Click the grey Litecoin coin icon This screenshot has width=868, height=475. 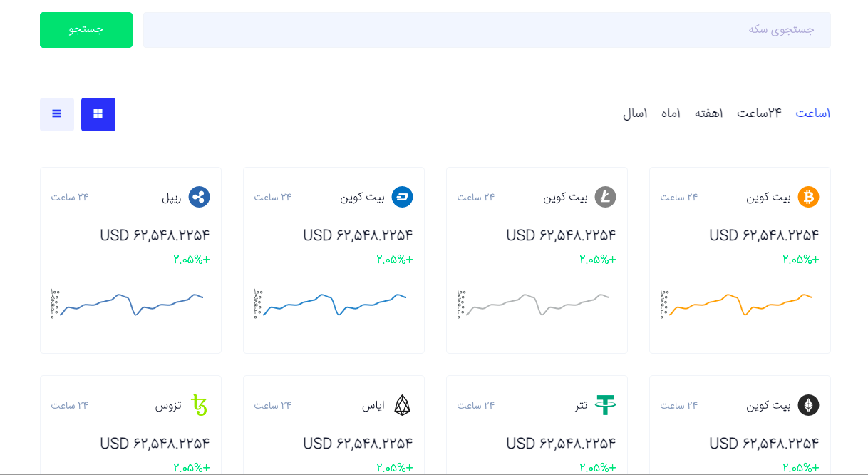click(605, 197)
